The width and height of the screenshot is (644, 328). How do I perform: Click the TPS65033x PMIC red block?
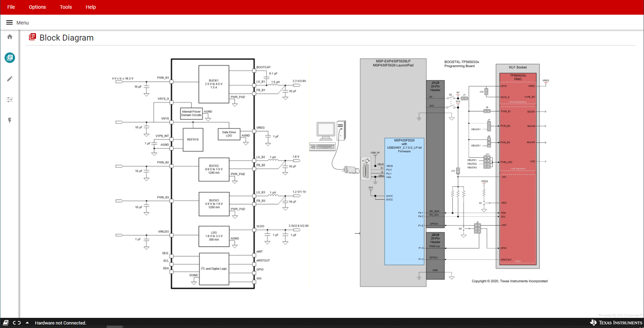[x=518, y=168]
